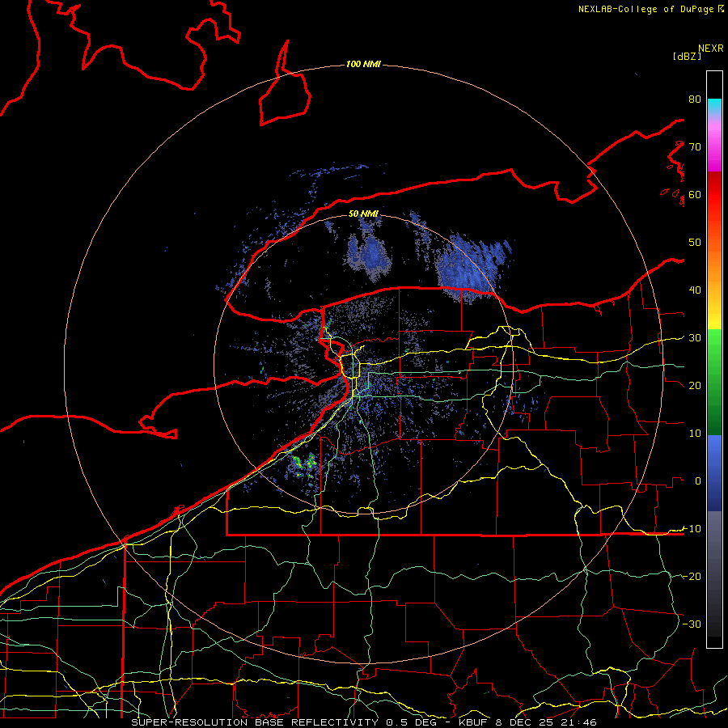Click the -10 dBZ scale value
Viewport: 728px width, 728px height.
(x=692, y=529)
